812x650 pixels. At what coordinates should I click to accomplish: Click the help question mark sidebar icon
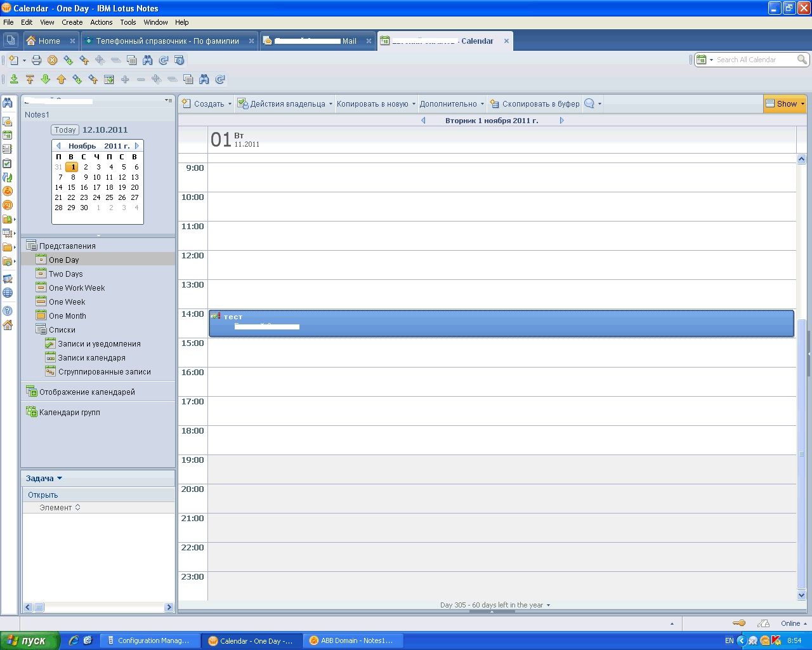8,311
